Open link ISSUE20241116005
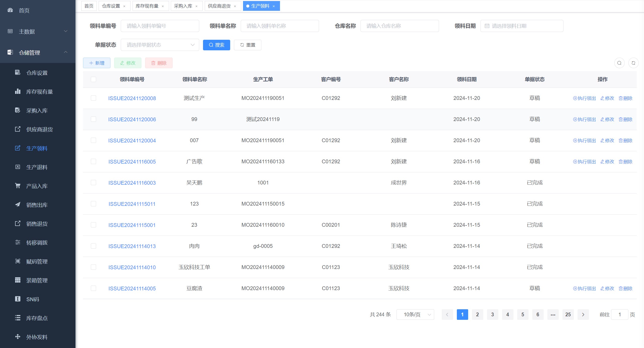Screen dimensions: 644x348 click(x=132, y=162)
